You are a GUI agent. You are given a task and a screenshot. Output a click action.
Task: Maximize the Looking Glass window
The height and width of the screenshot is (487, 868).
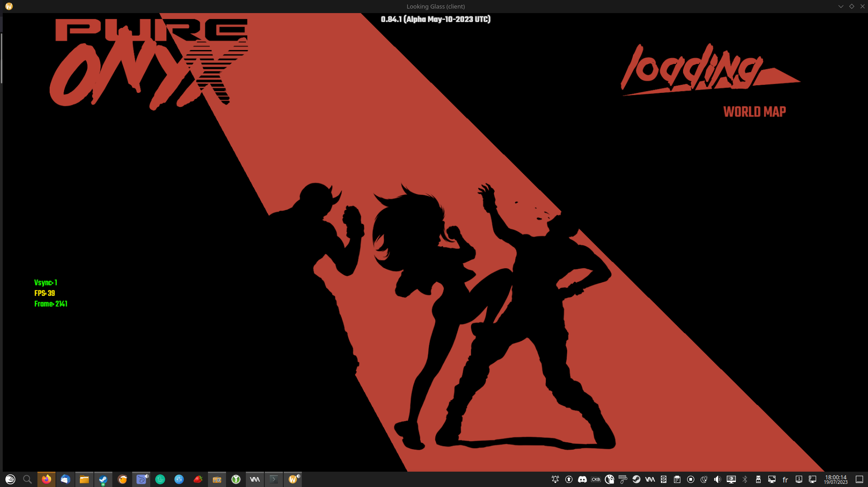click(852, 6)
